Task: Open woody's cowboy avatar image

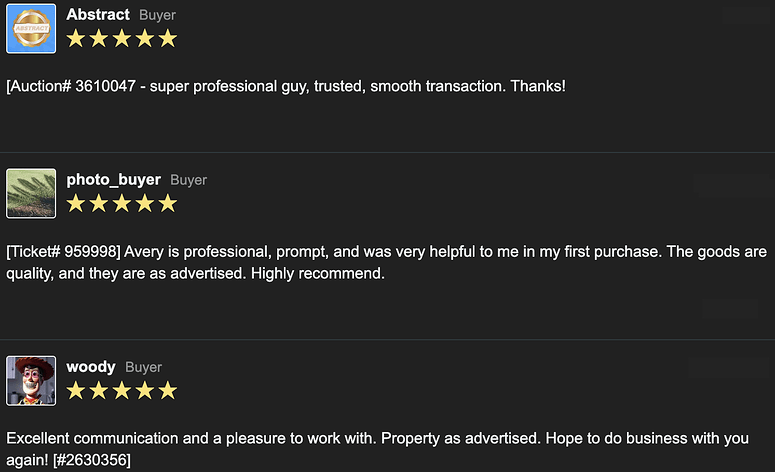Action: [x=31, y=381]
